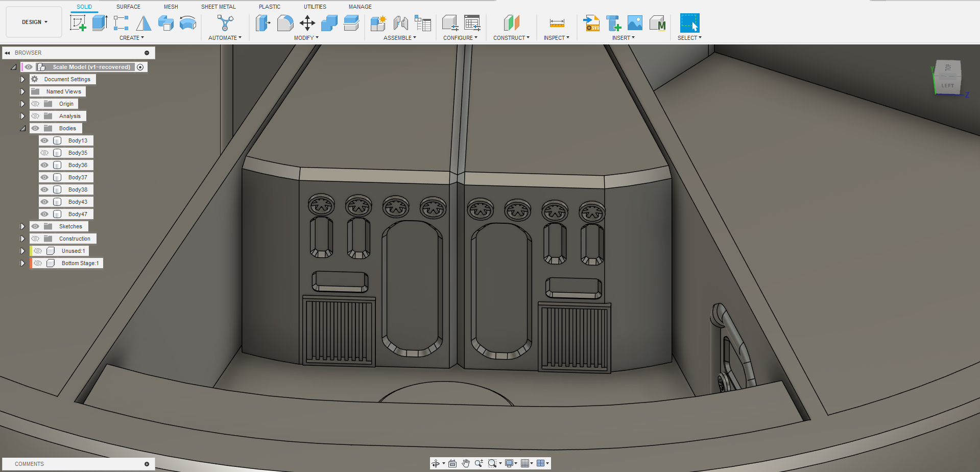Select the Fillet tool
Screen dimensions: 980x472
285,23
